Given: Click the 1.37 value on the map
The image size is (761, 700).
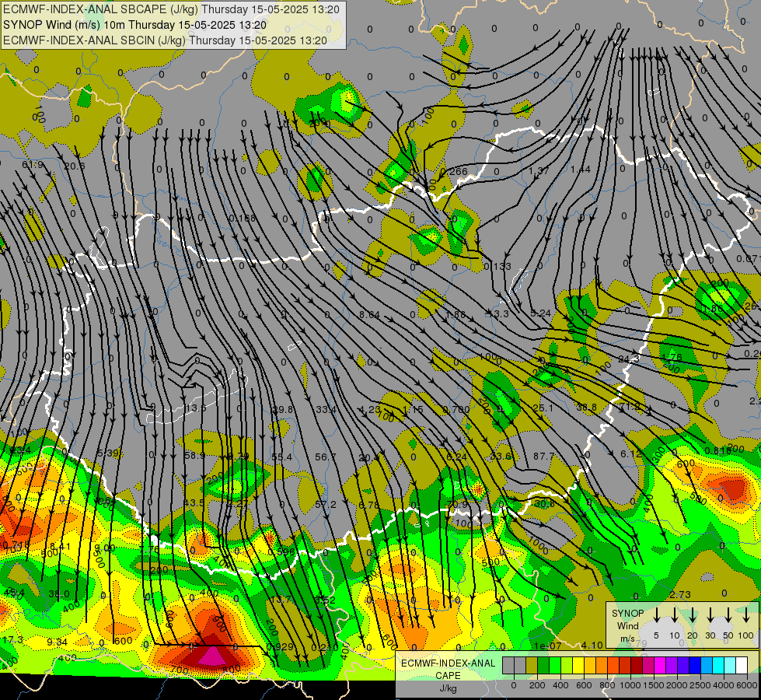Looking at the screenshot, I should [x=539, y=170].
